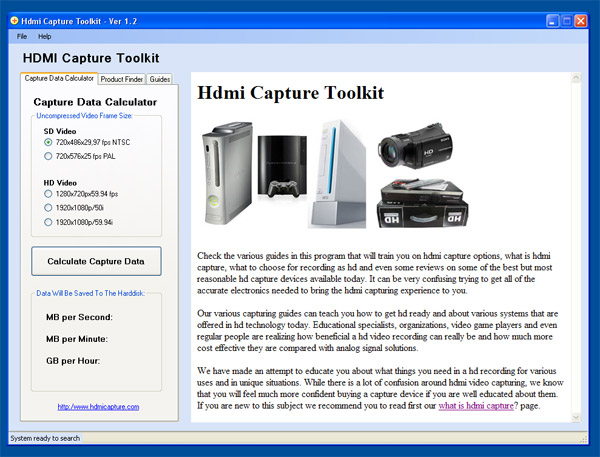600x457 pixels.
Task: Click the 'HD Video' heading
Action: point(60,183)
